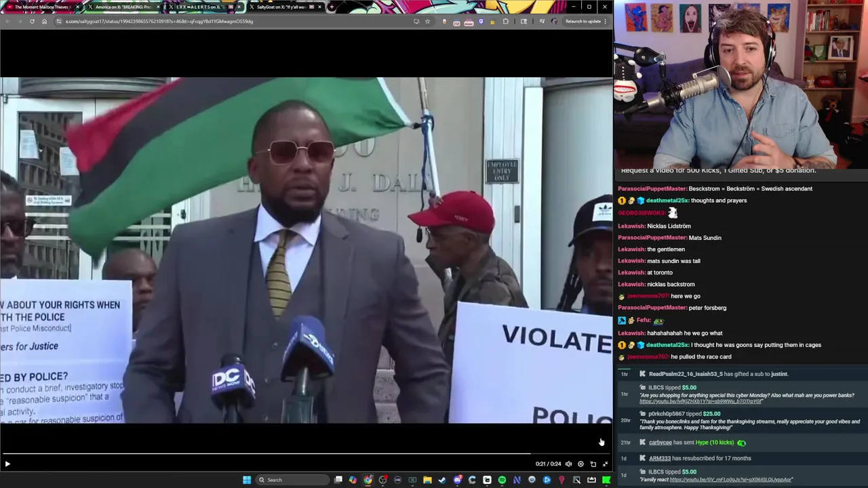The width and height of the screenshot is (868, 488).
Task: Open picture-in-picture for the video
Action: point(593,464)
